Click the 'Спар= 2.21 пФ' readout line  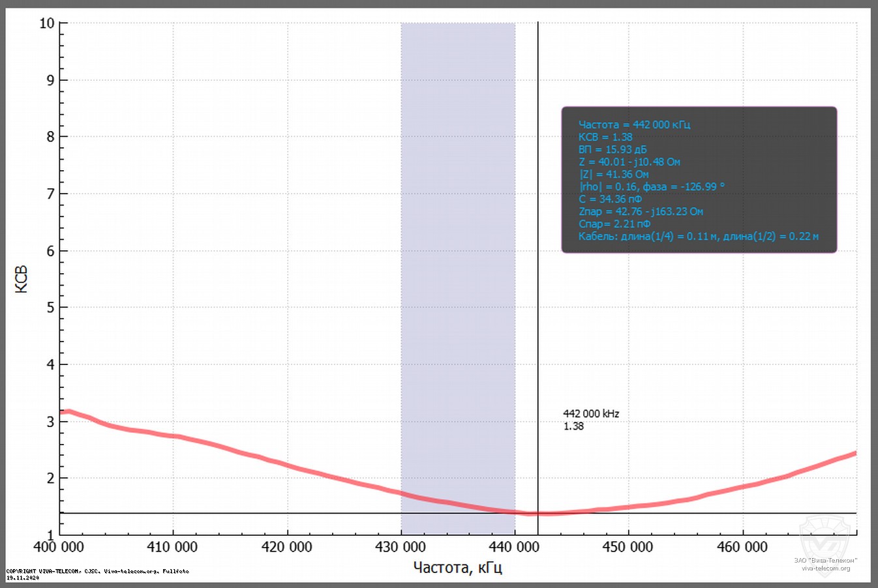(x=614, y=224)
